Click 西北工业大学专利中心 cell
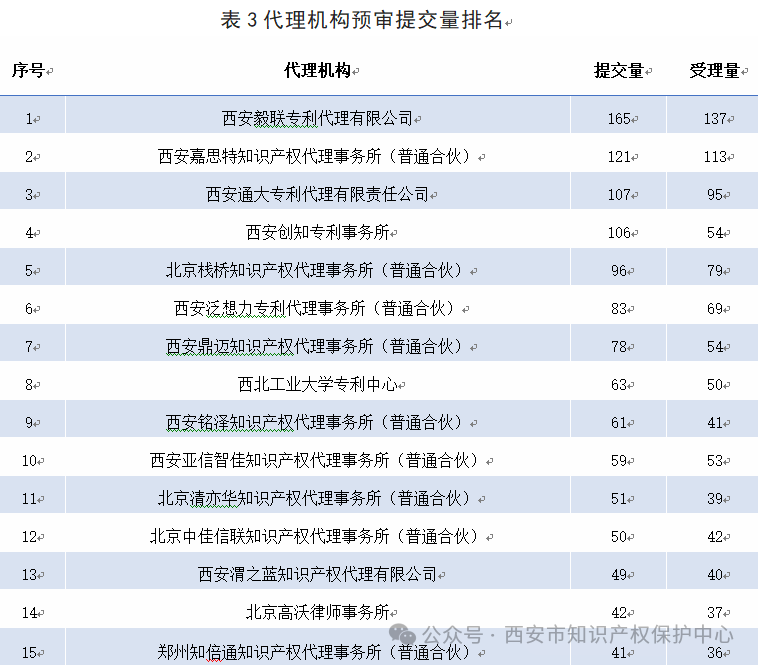Image resolution: width=758 pixels, height=665 pixels. (318, 385)
